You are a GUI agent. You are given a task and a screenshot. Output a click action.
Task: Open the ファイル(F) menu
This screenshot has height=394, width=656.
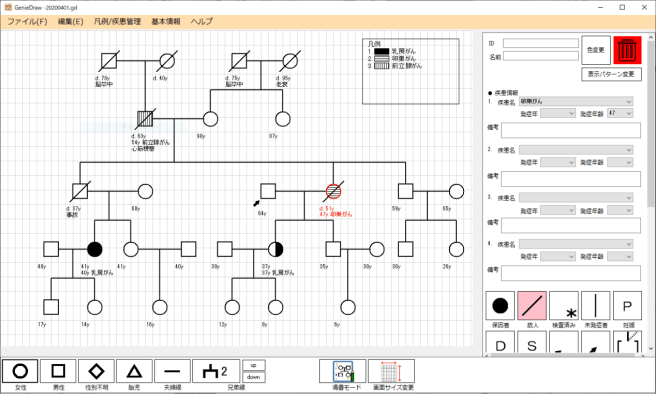[x=27, y=21]
